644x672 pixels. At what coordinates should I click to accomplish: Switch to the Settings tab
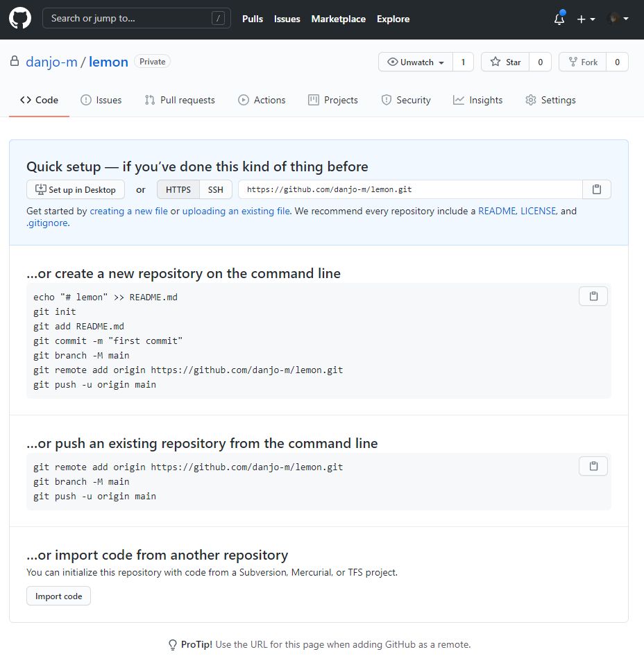tap(550, 100)
